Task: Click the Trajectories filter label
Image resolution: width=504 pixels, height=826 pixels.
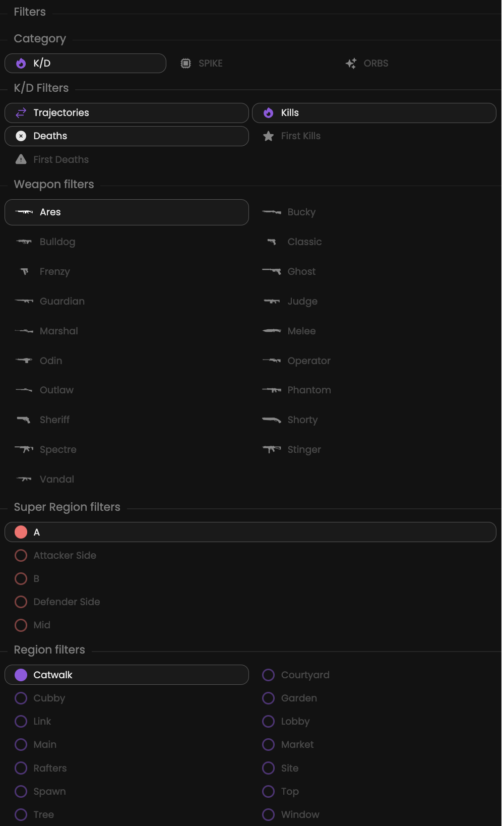Action: 61,113
